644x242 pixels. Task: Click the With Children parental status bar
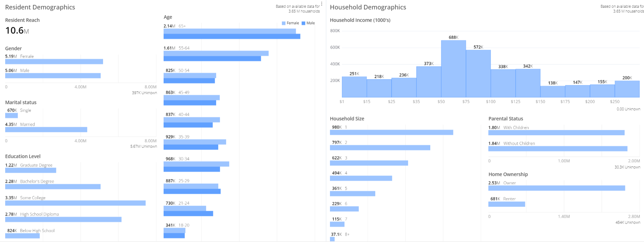coord(556,133)
